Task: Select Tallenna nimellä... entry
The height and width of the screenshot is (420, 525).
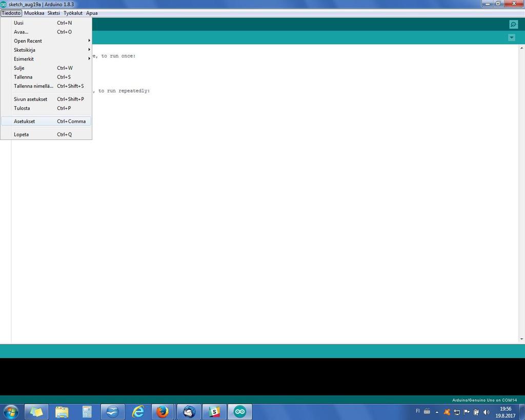Action: [46, 86]
